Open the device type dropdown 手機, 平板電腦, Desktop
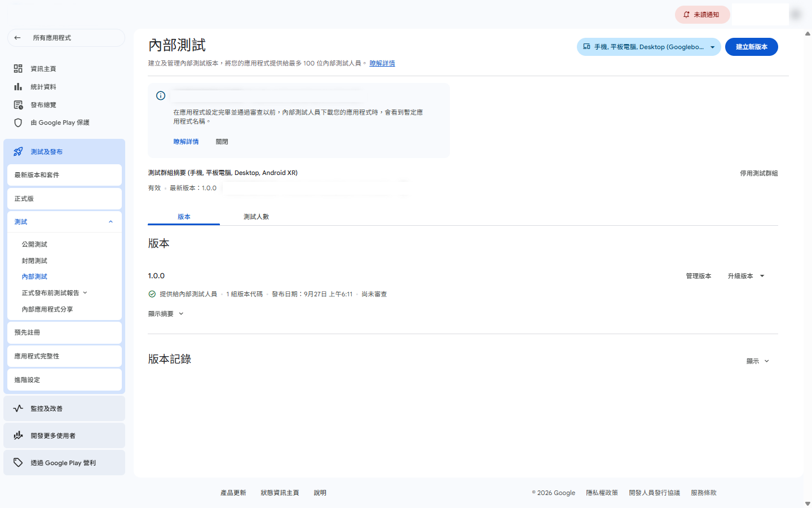This screenshot has height=508, width=812. click(648, 47)
